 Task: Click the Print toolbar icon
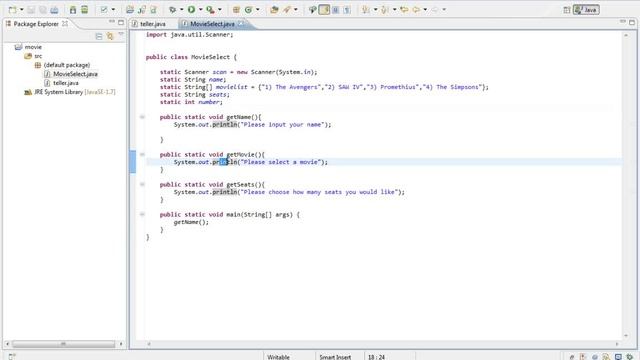pos(54,9)
